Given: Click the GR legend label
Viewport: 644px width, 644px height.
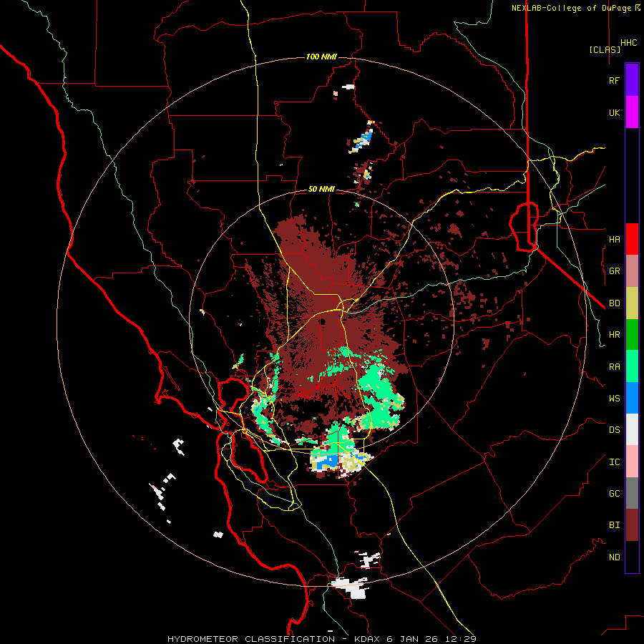Looking at the screenshot, I should pyautogui.click(x=614, y=271).
